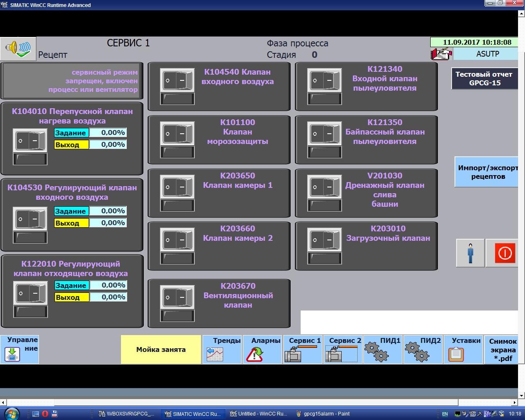This screenshot has width=525, height=420.
Task: Click the user signature icon beside ASUTP
Action: tap(441, 54)
